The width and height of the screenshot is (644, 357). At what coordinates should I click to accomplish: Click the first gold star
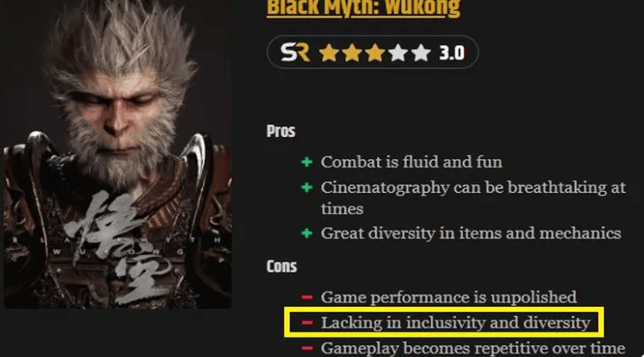pos(329,53)
